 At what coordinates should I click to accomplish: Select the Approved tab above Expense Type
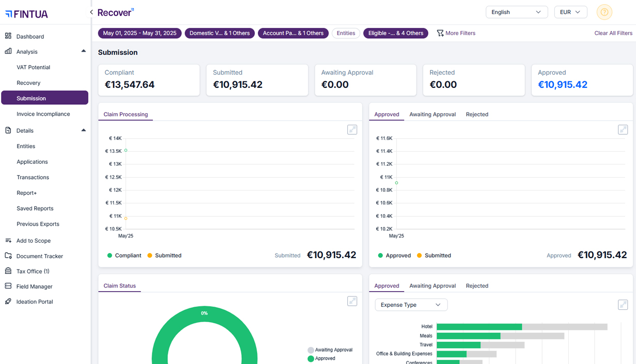pyautogui.click(x=386, y=286)
